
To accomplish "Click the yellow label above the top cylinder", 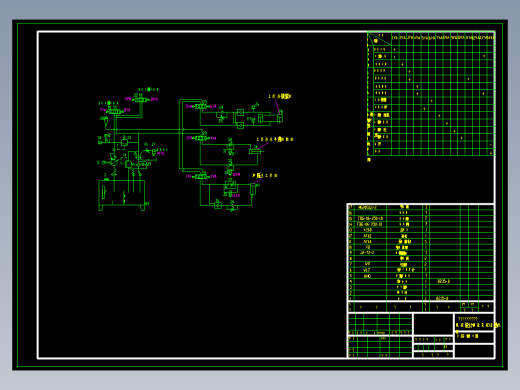I will (x=279, y=96).
